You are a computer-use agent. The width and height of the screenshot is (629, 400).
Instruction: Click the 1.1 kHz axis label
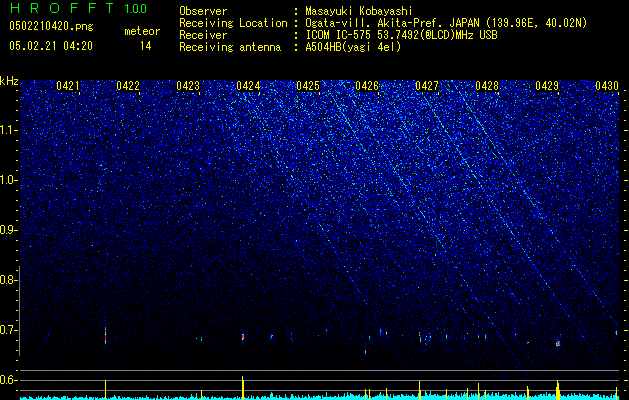point(9,130)
